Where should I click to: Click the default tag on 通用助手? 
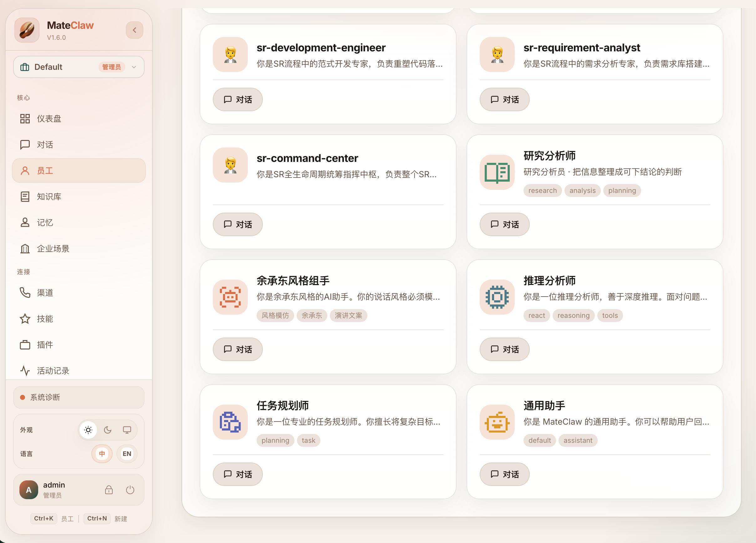[540, 441]
